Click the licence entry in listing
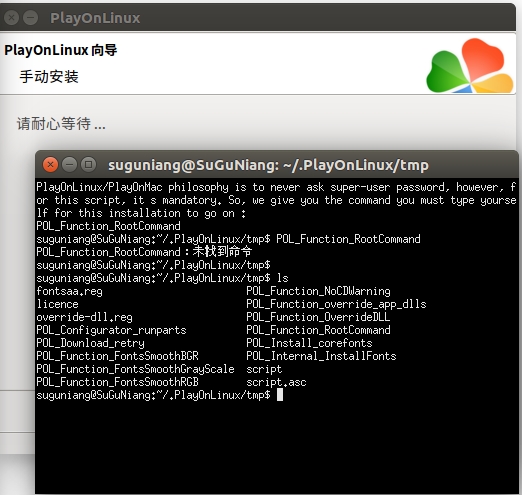 tap(57, 304)
